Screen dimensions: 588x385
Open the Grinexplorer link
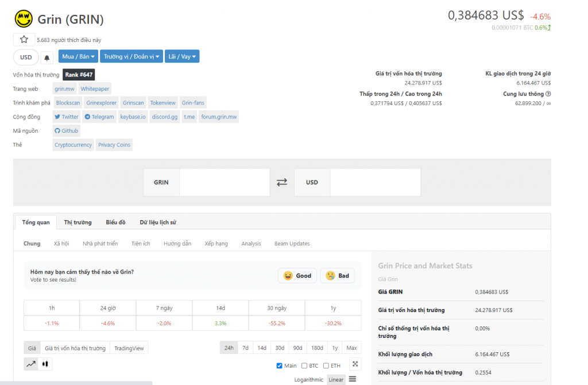coord(101,102)
